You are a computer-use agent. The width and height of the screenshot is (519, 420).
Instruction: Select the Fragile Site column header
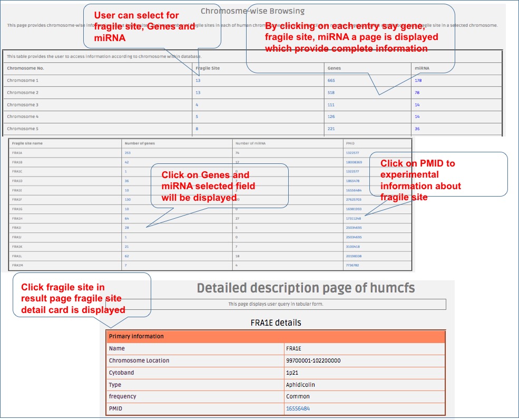tap(207, 69)
